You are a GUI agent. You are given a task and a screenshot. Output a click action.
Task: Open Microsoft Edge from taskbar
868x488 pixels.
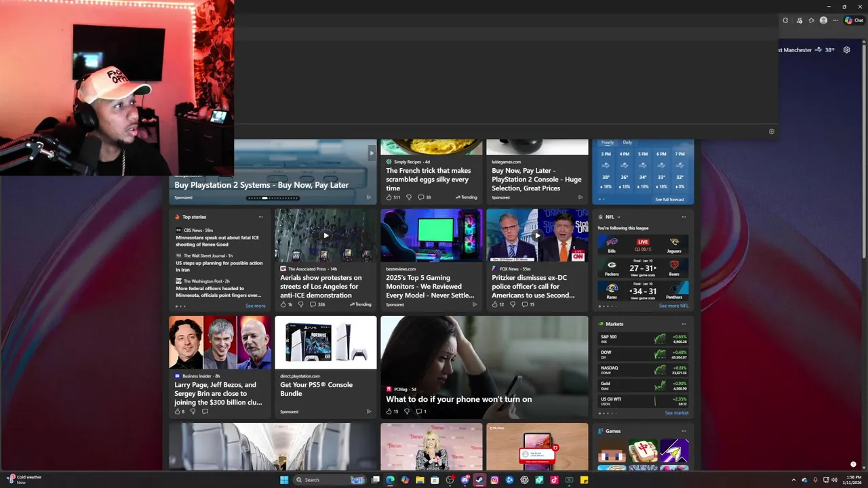(390, 480)
